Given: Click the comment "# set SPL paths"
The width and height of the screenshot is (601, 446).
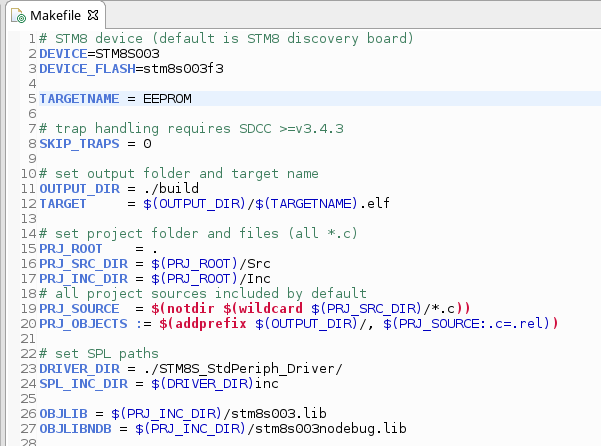Looking at the screenshot, I should coord(99,354).
